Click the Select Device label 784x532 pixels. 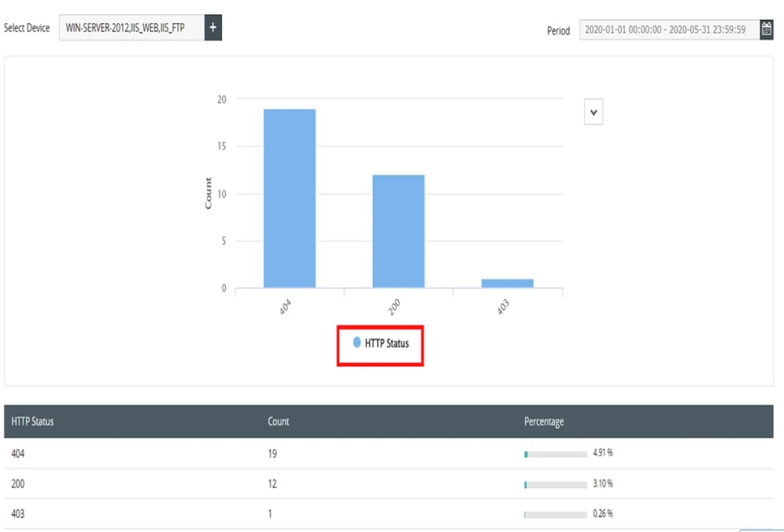[27, 28]
